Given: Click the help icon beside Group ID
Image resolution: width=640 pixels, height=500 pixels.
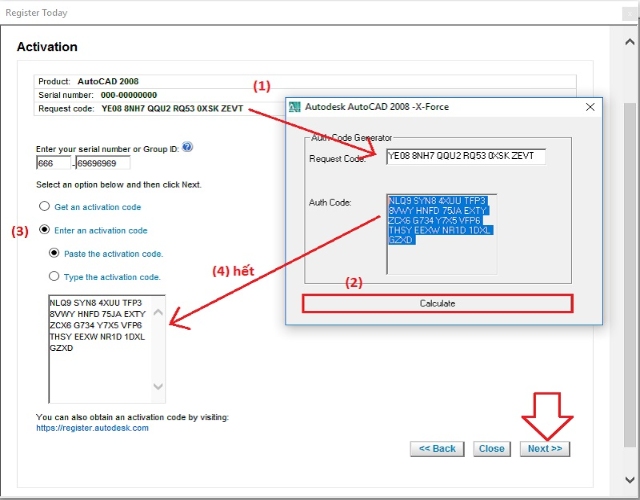Looking at the screenshot, I should (x=187, y=147).
